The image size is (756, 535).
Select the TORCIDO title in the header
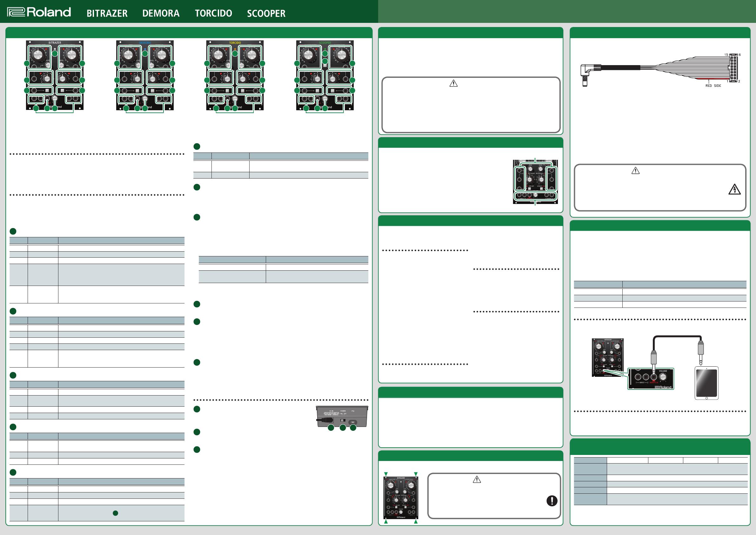213,14
